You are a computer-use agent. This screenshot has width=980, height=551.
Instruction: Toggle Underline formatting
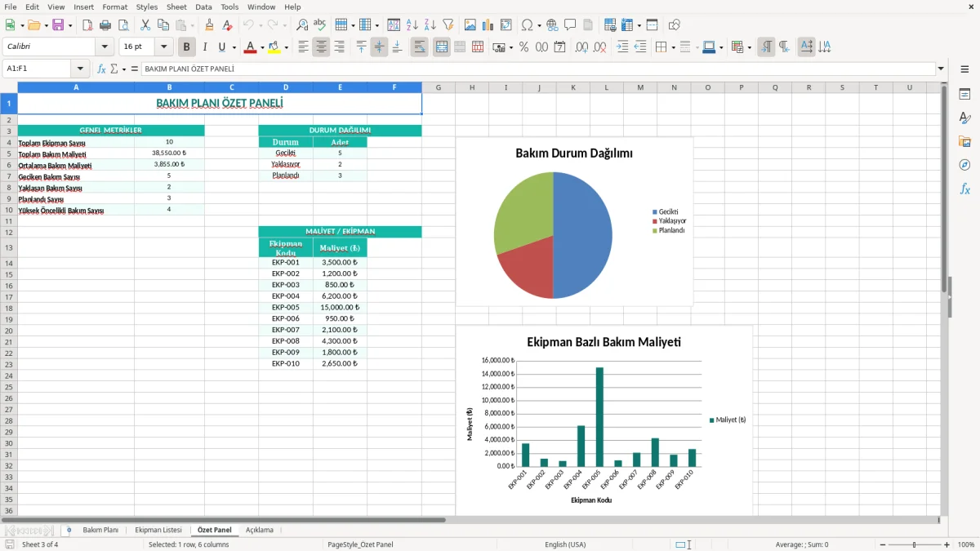tap(222, 47)
